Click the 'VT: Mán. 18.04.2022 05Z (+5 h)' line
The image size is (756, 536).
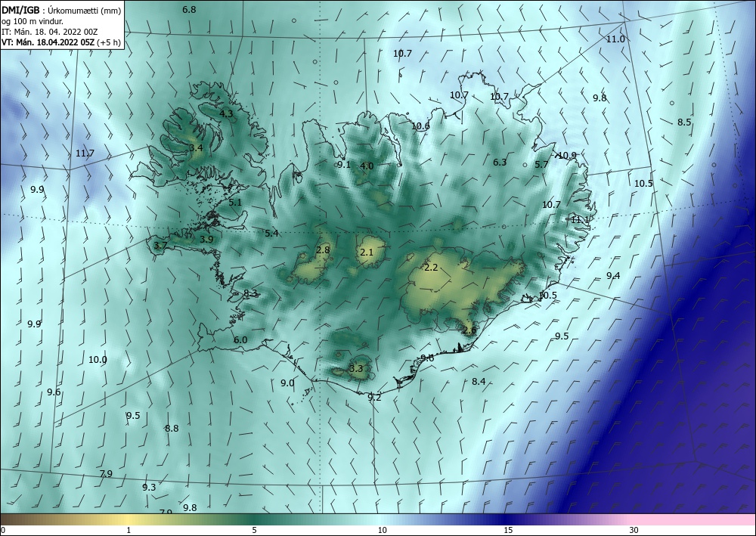coord(60,42)
